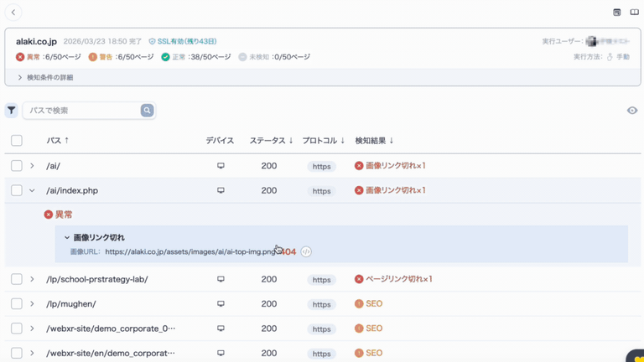
Task: Click the code view icon next to 404
Action: (x=306, y=251)
